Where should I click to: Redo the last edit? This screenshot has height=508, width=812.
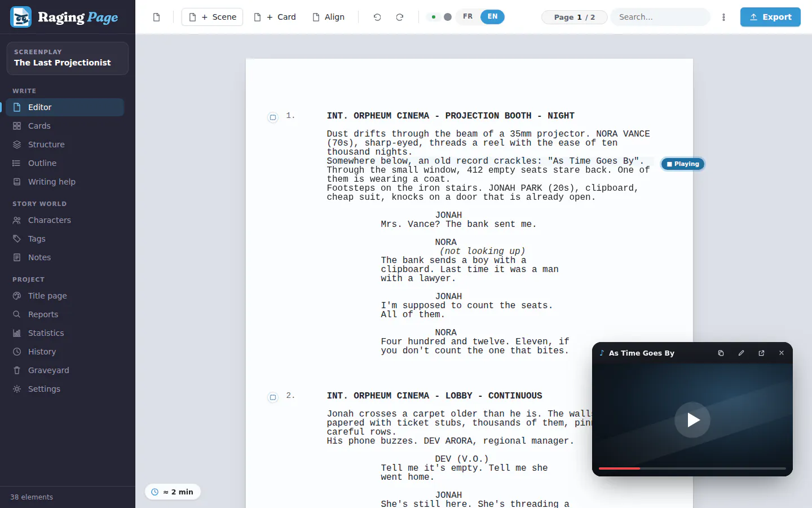coord(400,17)
